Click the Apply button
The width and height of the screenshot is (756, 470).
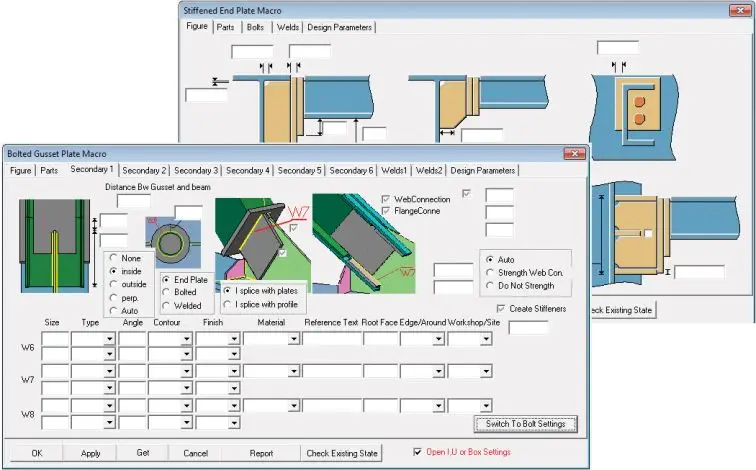coord(90,453)
